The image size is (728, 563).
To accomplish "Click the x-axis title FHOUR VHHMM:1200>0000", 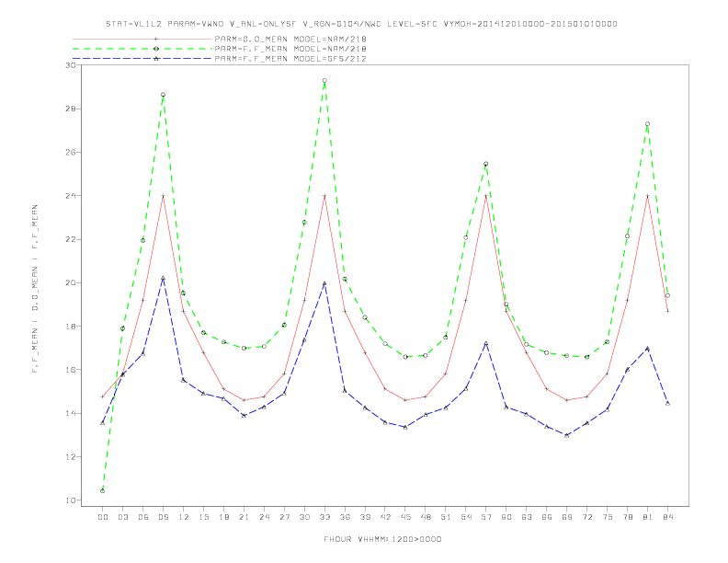I will coord(382,539).
